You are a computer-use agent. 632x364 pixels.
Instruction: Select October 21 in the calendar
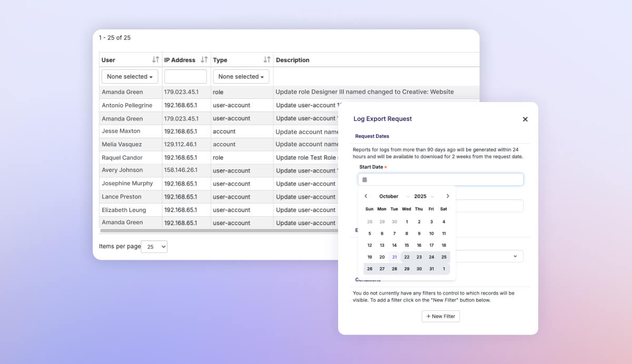(x=394, y=257)
